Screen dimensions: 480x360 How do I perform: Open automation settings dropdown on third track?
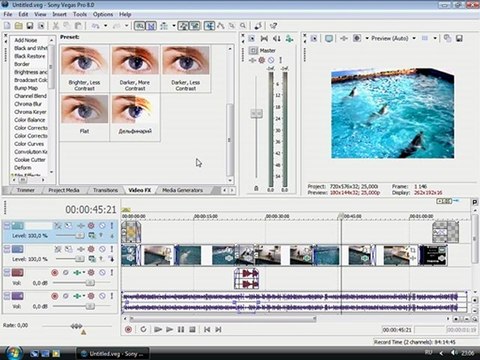(84, 273)
